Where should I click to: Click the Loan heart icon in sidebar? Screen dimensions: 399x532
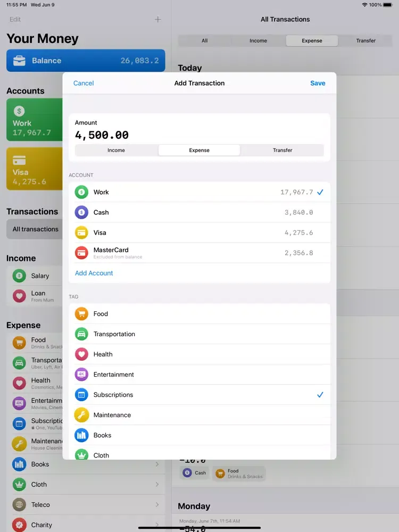coord(19,296)
